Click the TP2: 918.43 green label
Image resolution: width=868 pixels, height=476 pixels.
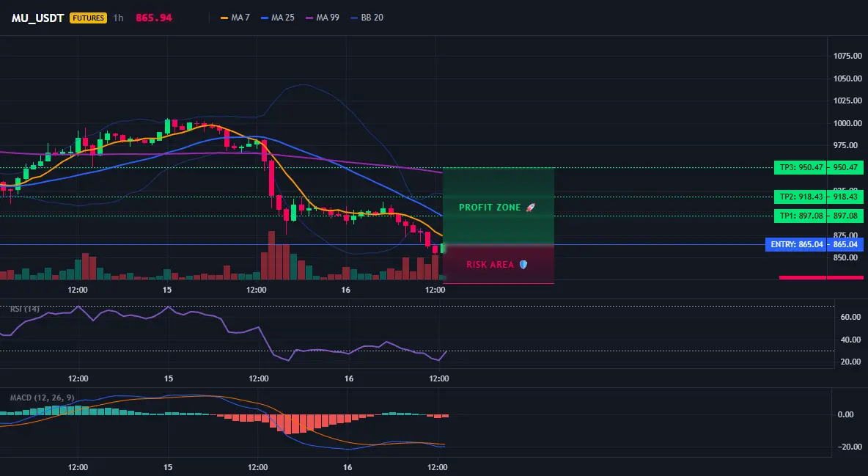(x=800, y=197)
